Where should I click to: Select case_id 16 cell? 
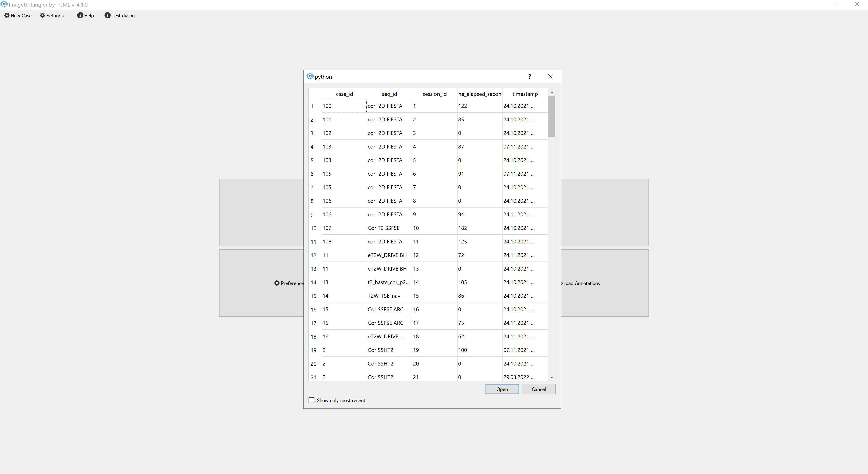[x=344, y=337]
